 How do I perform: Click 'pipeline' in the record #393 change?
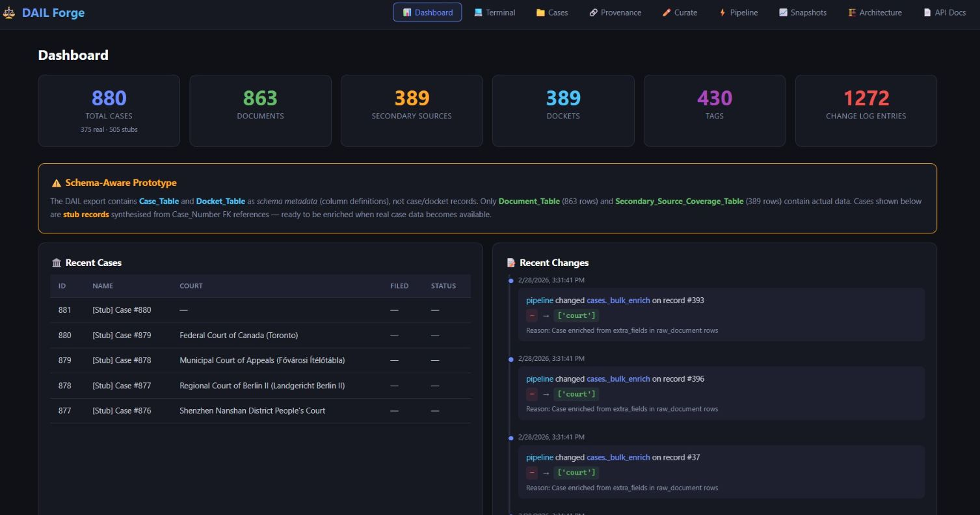tap(540, 300)
